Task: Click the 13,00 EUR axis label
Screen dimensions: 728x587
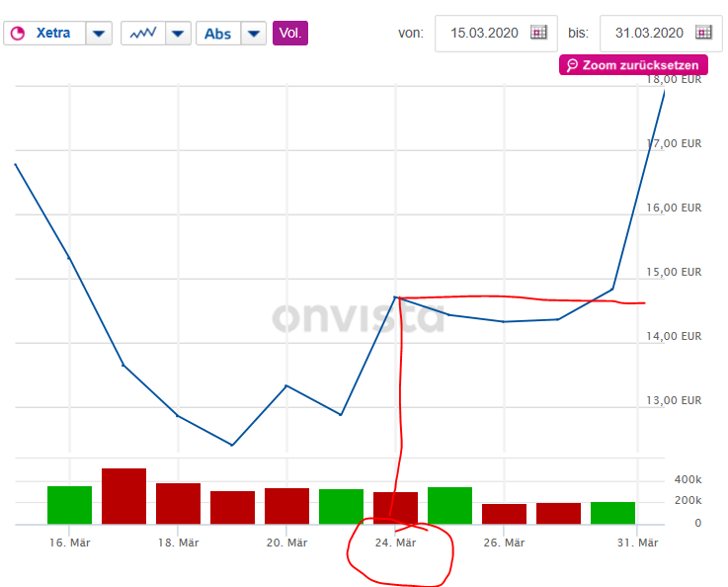Action: click(674, 400)
